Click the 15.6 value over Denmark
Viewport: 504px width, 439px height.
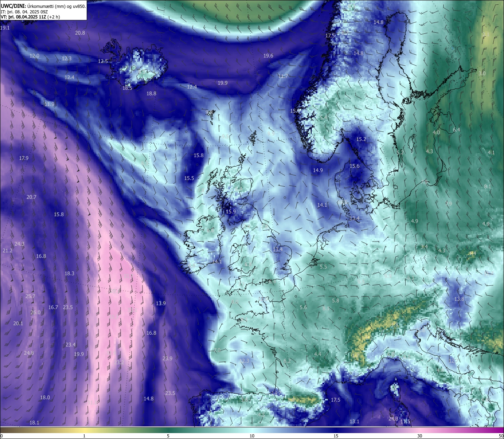click(x=354, y=166)
